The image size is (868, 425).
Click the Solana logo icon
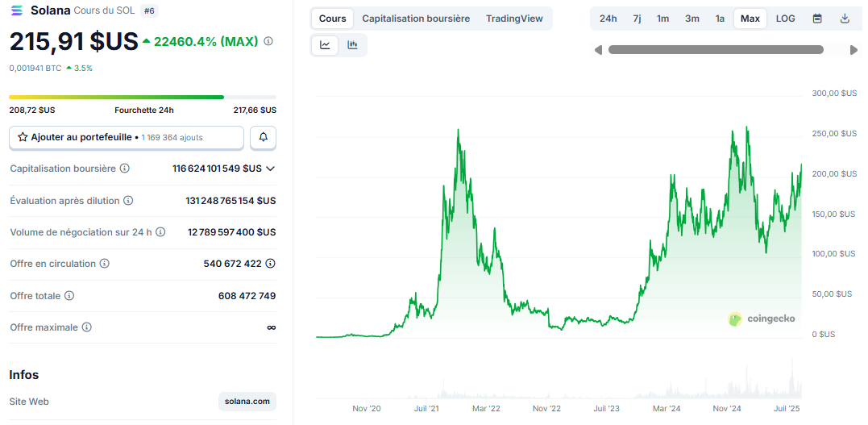pos(17,10)
